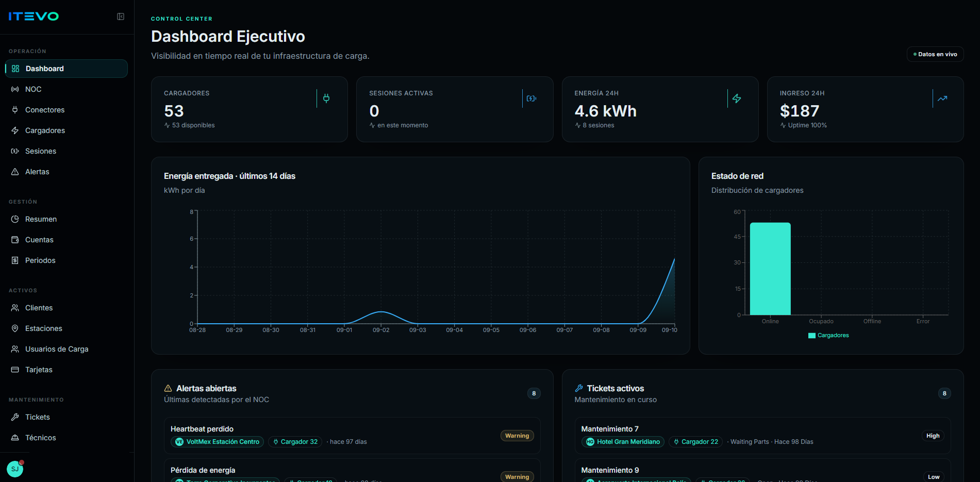This screenshot has height=482, width=980.
Task: Click the Sesiones sidebar icon
Action: coord(15,151)
